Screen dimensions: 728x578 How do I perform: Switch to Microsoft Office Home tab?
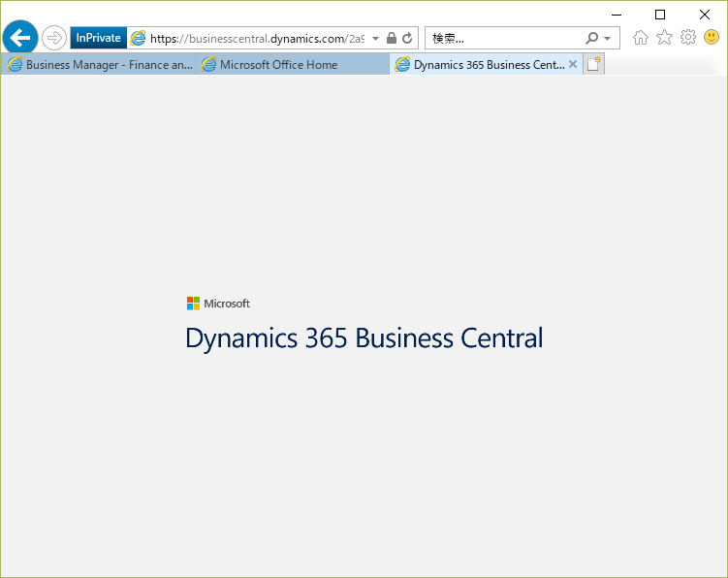[292, 65]
